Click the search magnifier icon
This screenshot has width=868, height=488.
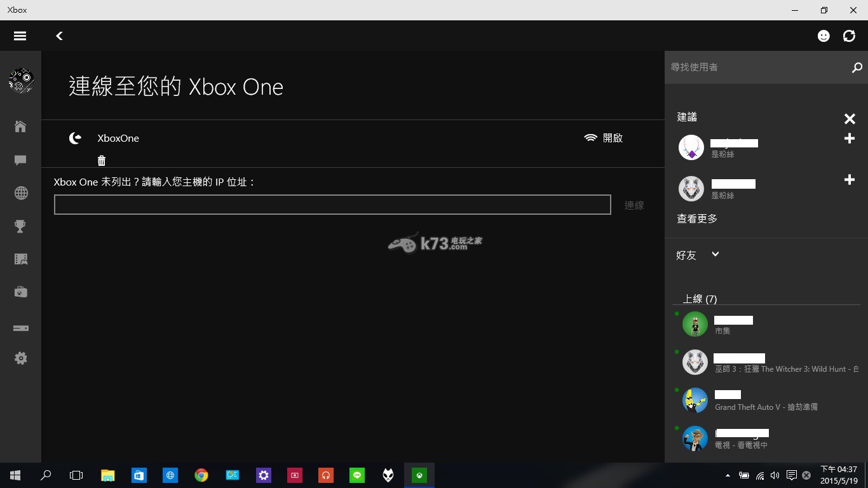pos(857,67)
